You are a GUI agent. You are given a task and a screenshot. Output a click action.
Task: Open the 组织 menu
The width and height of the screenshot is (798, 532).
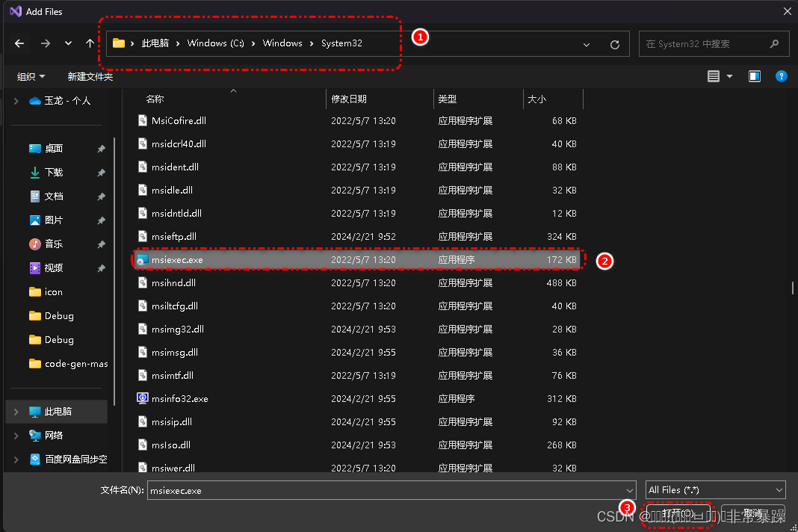tap(31, 76)
